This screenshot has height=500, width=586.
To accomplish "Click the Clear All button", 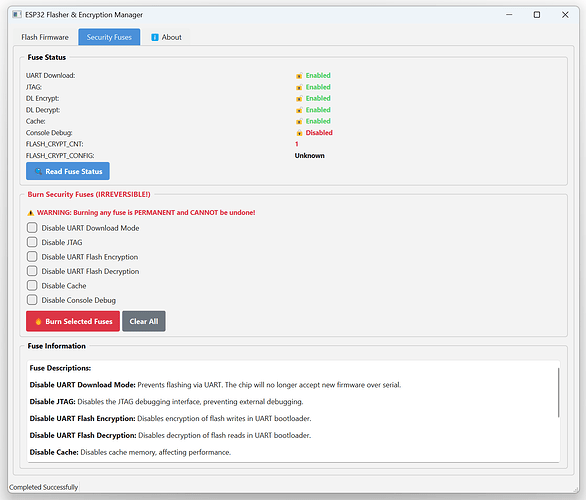I will 144,321.
